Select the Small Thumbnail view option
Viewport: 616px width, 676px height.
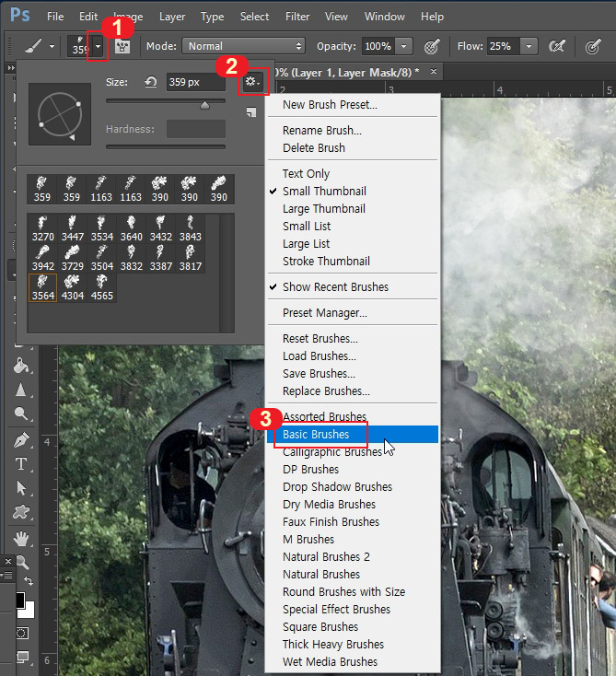click(352, 191)
